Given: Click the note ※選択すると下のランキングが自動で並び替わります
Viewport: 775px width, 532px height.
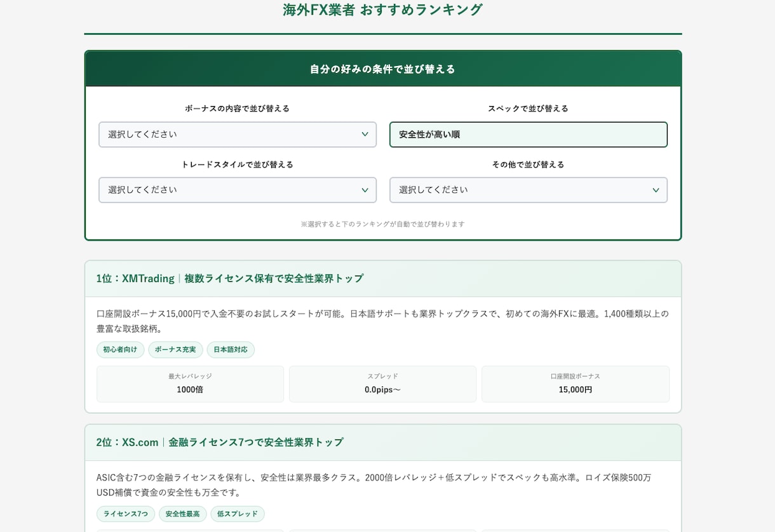Looking at the screenshot, I should click(383, 224).
